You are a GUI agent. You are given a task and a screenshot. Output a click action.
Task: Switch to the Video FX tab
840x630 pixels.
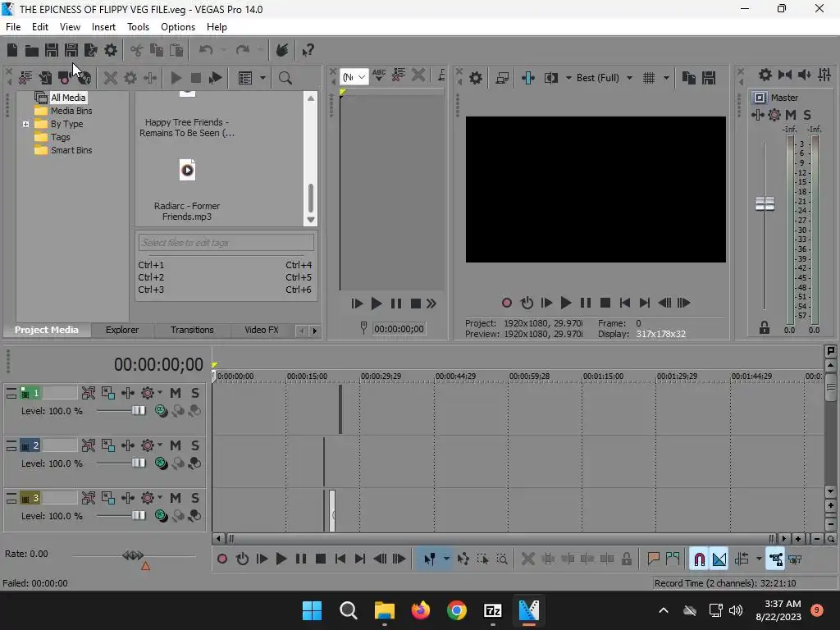[x=262, y=330]
